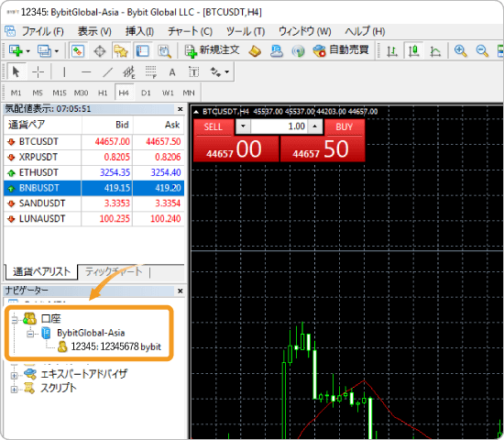Switch to M30 timeframe
This screenshot has height=440, width=504.
81,93
